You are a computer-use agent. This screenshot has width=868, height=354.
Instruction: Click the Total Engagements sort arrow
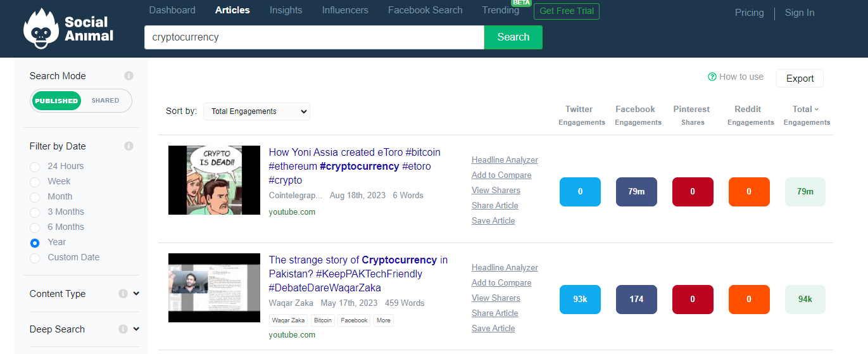[x=817, y=109]
